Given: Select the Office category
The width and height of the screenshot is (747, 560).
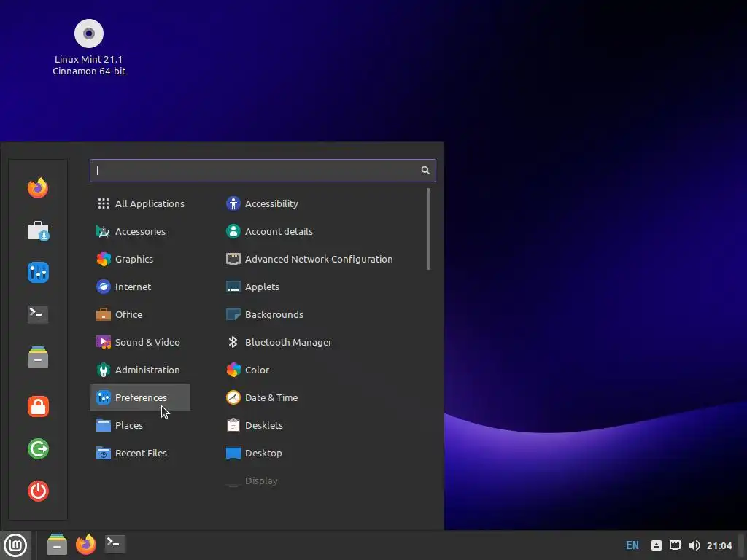Looking at the screenshot, I should tap(140, 314).
